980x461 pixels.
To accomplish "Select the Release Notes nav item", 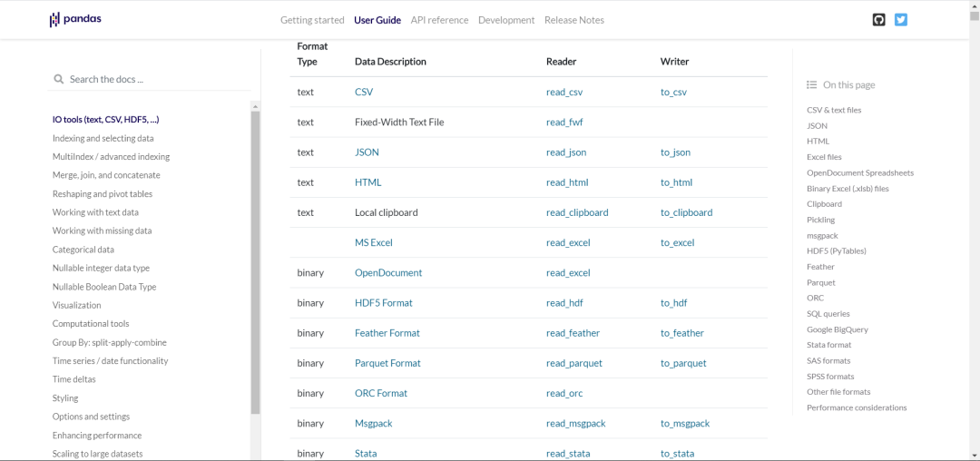I will tap(573, 20).
